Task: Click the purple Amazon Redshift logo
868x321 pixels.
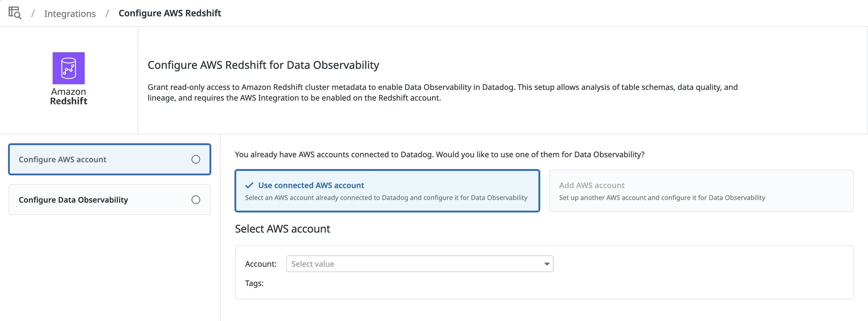Action: pos(68,68)
